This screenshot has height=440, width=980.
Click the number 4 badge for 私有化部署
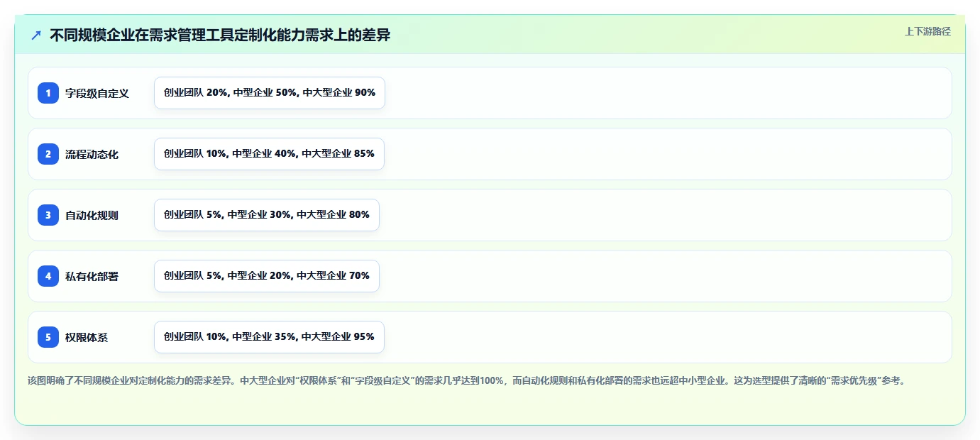[48, 276]
